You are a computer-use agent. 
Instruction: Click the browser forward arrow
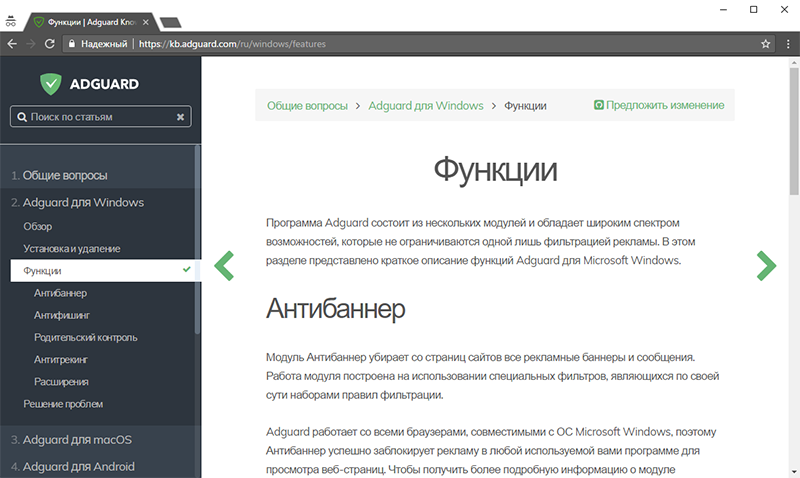(31, 44)
